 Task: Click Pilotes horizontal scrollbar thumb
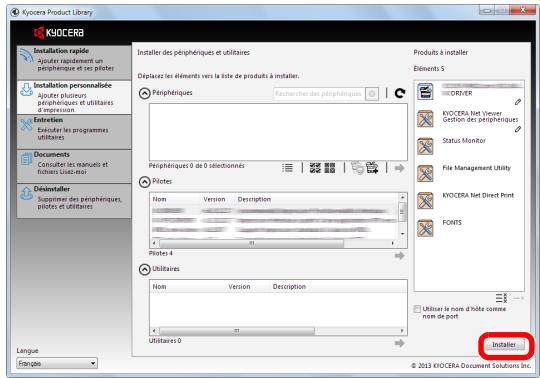click(x=251, y=243)
